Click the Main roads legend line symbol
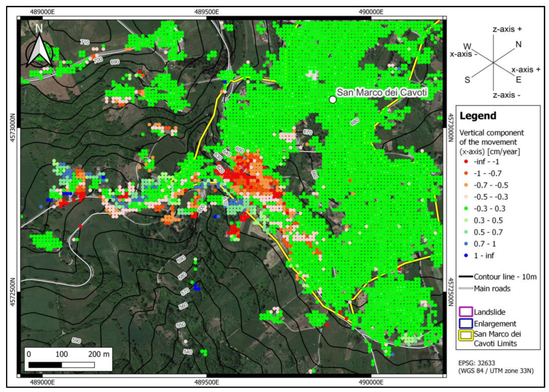 [465, 288]
